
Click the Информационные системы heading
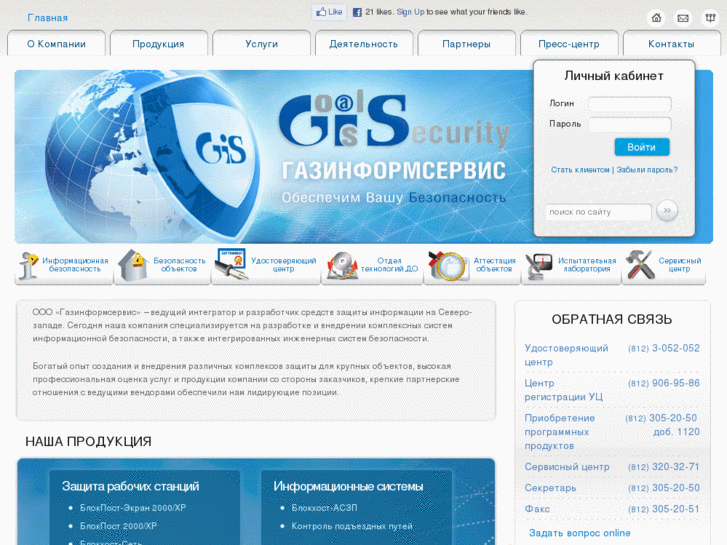(348, 486)
